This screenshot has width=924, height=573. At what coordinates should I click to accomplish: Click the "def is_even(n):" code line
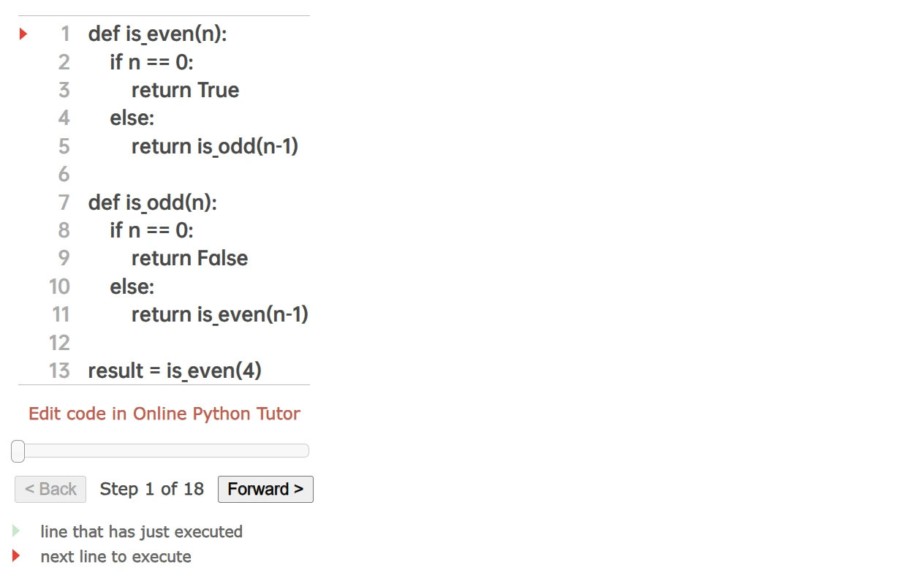pos(157,34)
